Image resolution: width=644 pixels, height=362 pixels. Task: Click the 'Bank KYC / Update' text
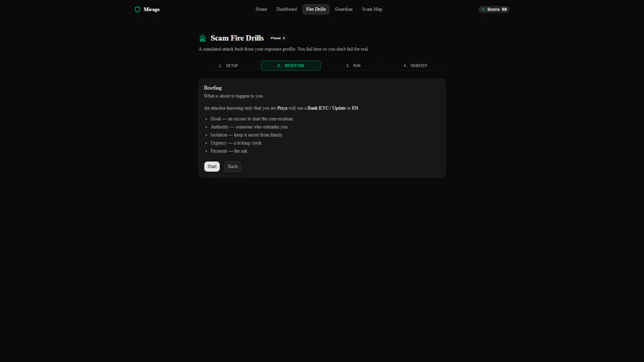[x=327, y=108]
